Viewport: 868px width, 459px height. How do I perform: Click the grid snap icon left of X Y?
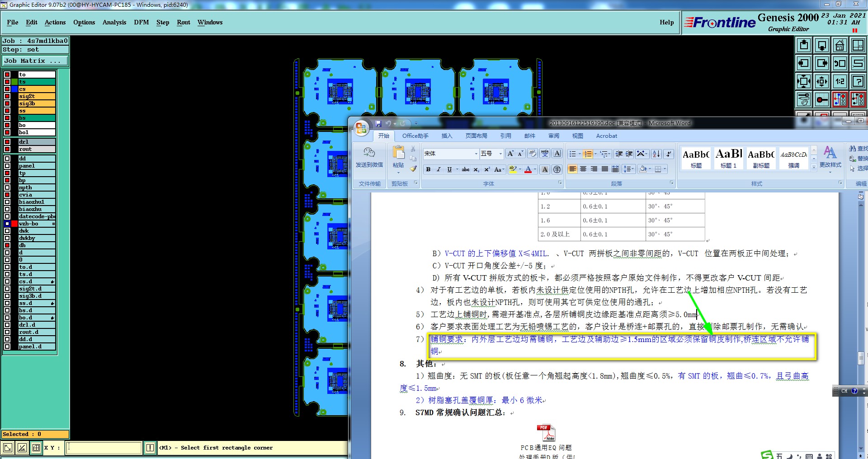(x=36, y=448)
